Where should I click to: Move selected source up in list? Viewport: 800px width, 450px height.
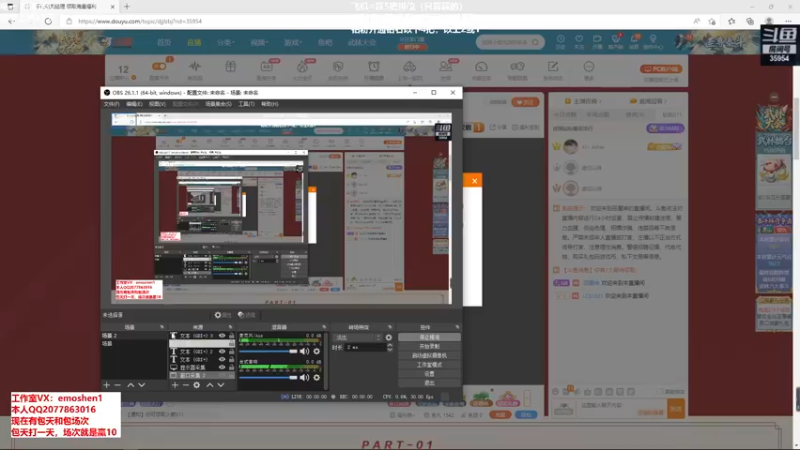[x=210, y=385]
